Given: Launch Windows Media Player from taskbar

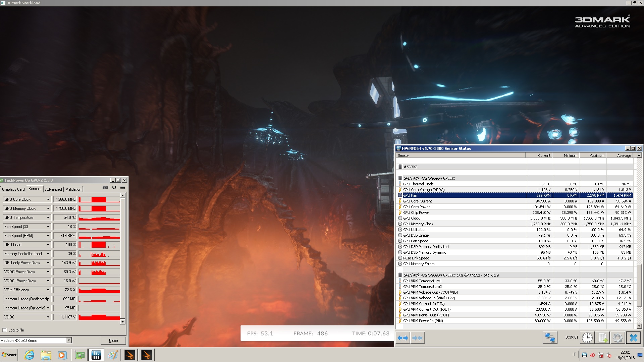Looking at the screenshot, I should [62, 355].
